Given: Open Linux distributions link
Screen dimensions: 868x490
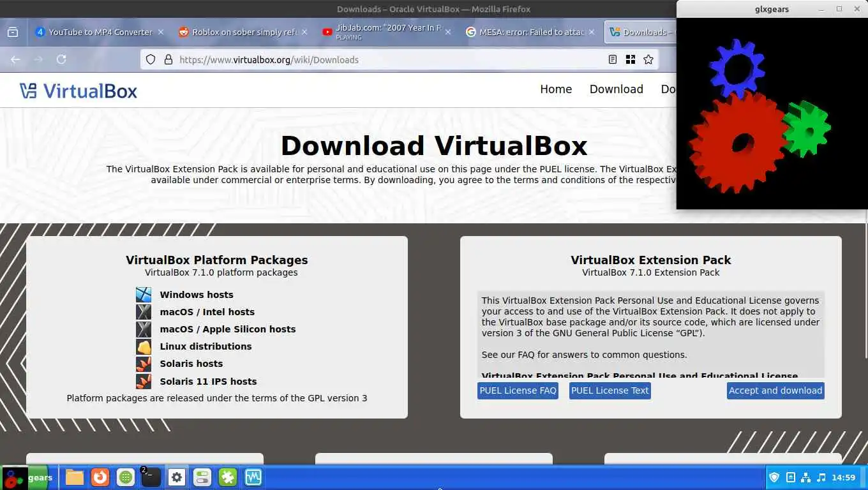Looking at the screenshot, I should pos(206,346).
